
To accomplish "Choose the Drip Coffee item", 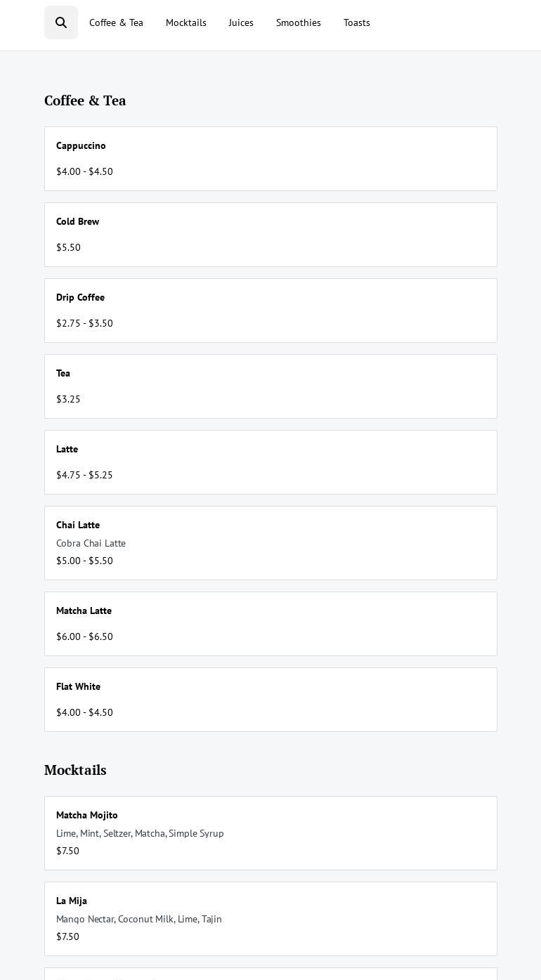I will pyautogui.click(x=270, y=311).
